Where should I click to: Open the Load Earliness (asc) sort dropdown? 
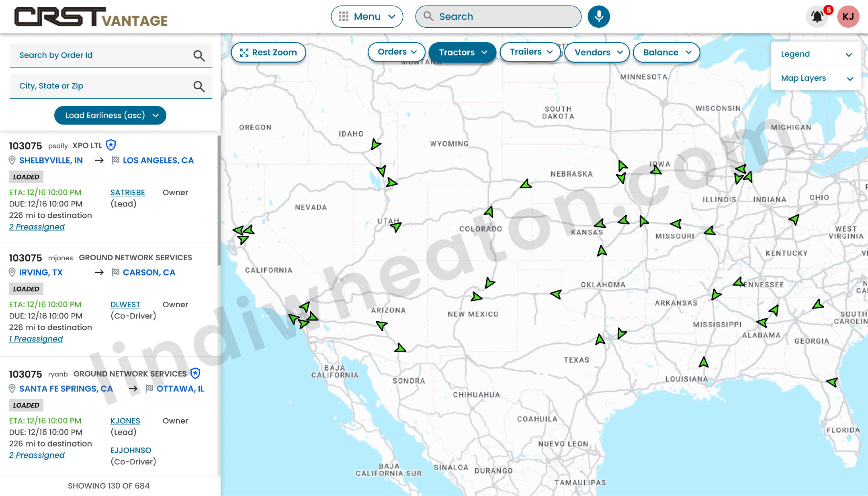point(110,115)
